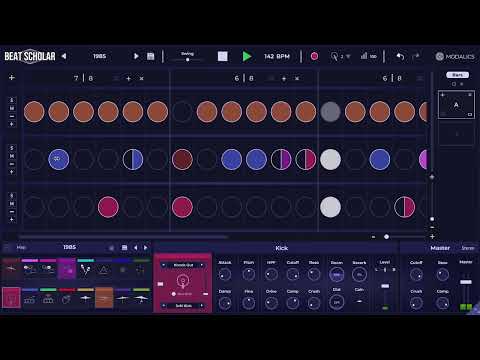Go to the previous global preset arrow

click(x=64, y=56)
